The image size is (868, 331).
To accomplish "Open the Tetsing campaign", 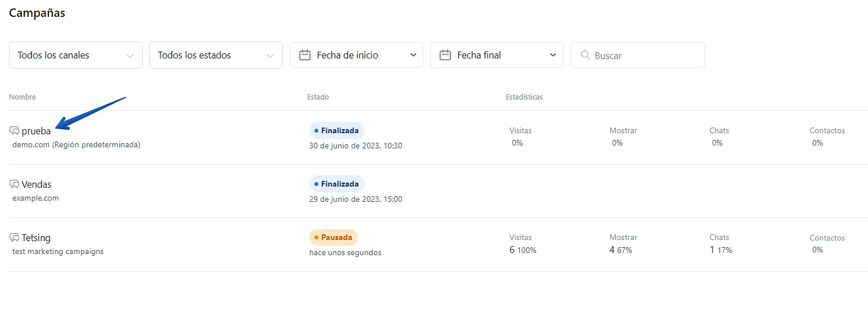I will pyautogui.click(x=36, y=238).
